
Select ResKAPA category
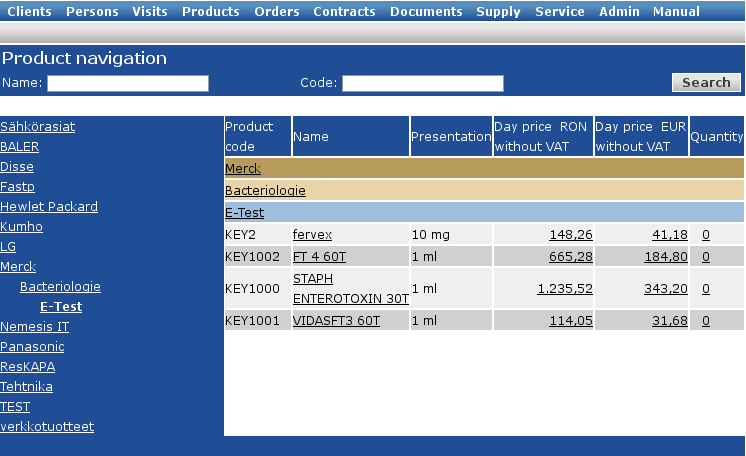(28, 367)
